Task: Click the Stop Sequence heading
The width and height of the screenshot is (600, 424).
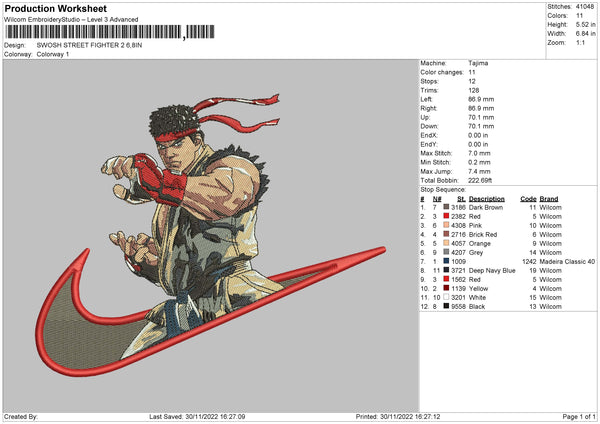Action: [x=443, y=189]
